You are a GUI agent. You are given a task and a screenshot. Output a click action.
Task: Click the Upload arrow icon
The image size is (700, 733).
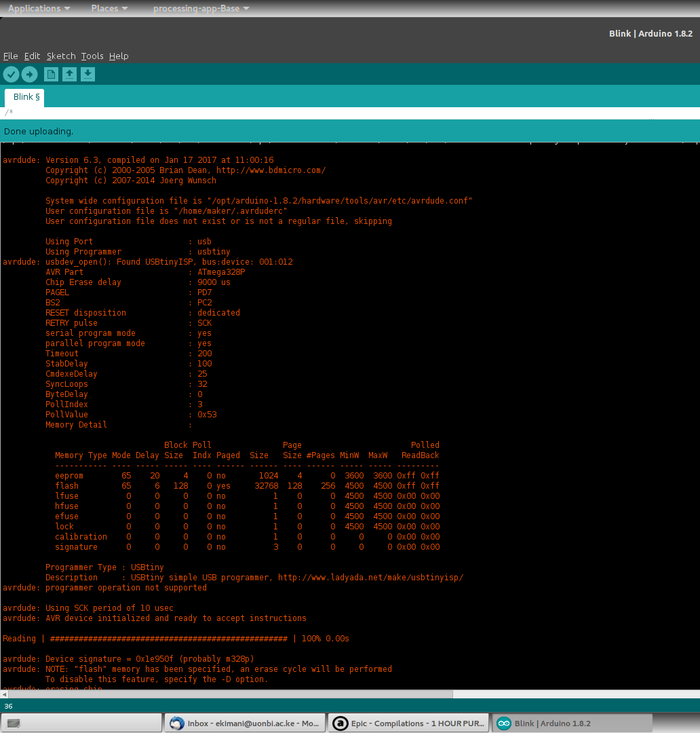pyautogui.click(x=29, y=75)
